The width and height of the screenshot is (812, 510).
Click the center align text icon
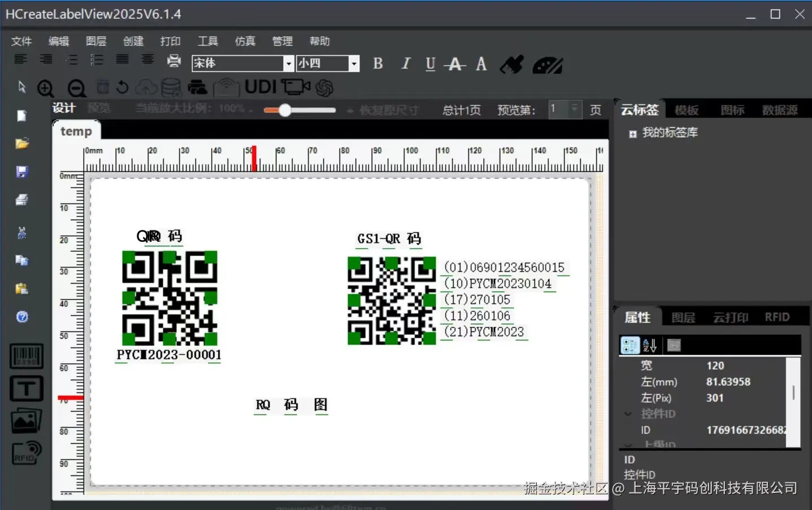pos(147,59)
